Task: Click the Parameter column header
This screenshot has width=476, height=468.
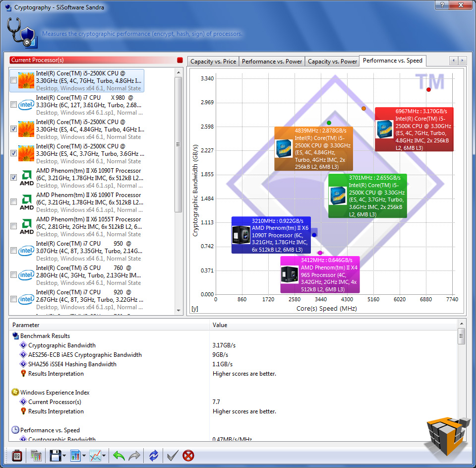Action: click(109, 325)
